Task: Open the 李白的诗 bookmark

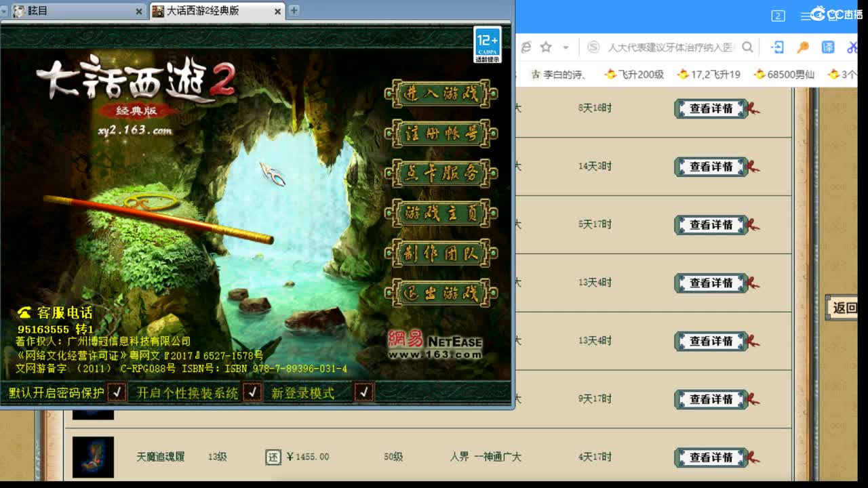Action: 559,75
